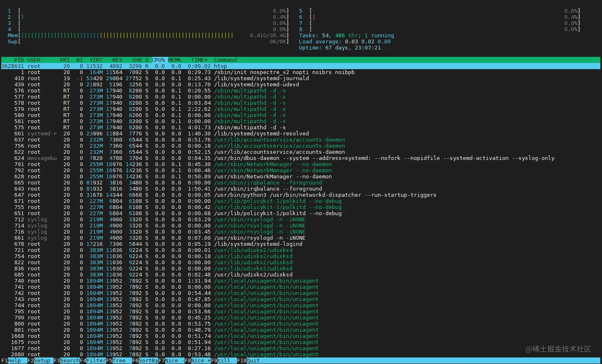Click the Tasks: 54, 486 thr line
Viewport: 602px width, 364px height.
coord(347,36)
